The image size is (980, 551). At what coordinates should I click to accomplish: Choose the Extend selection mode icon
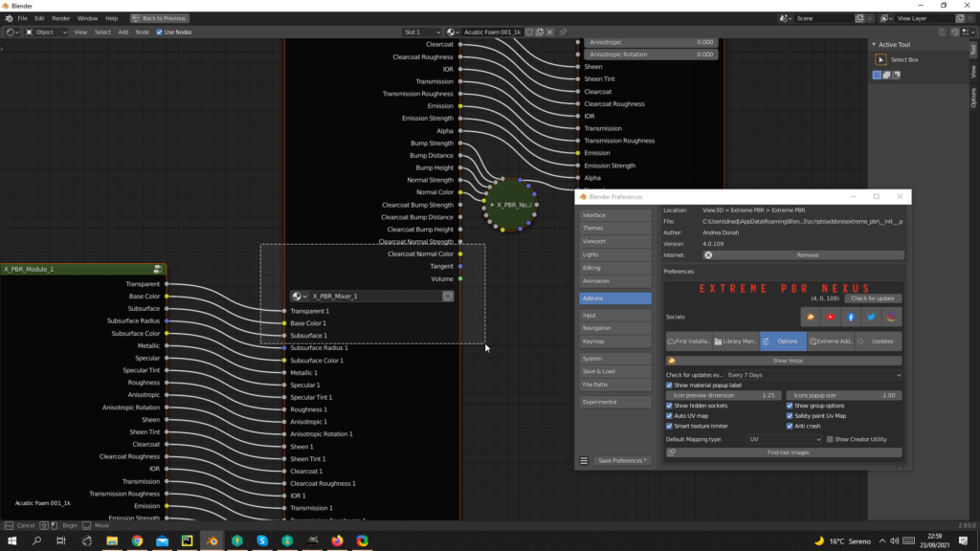(887, 75)
